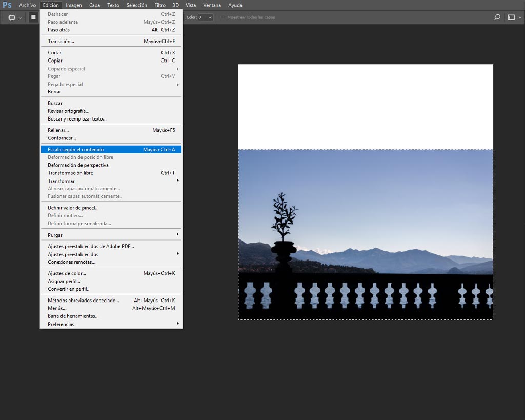Screen dimensions: 525x420
Task: Select Buscar y reemplazar texto...
Action: tap(111, 119)
